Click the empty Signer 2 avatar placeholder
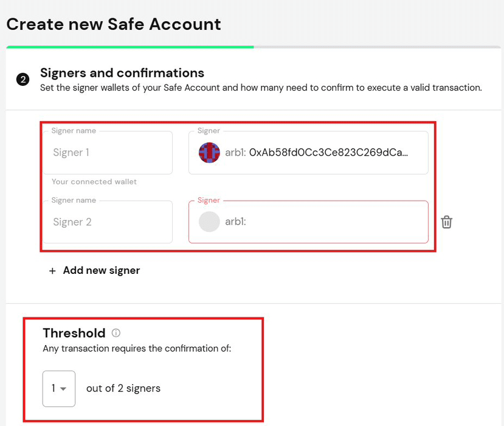Image resolution: width=504 pixels, height=426 pixels. tap(209, 222)
